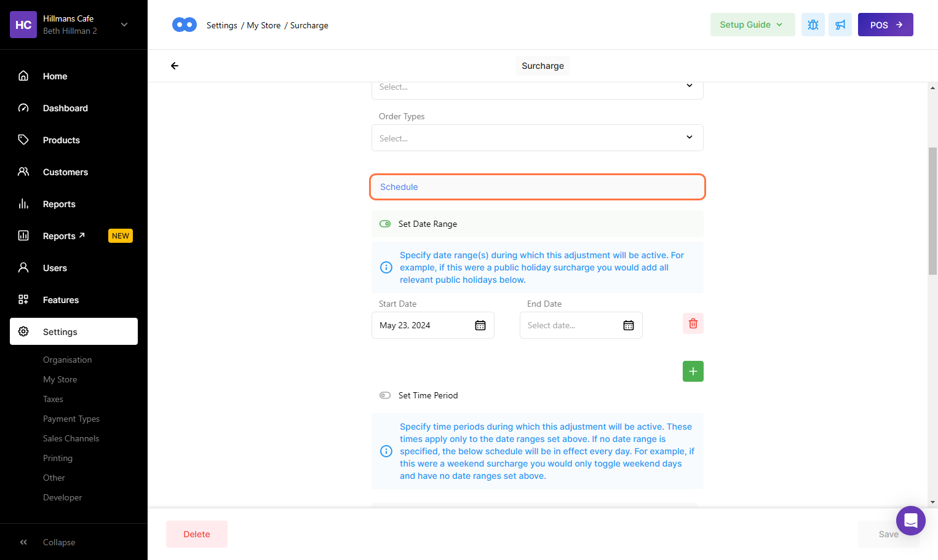Click the red Delete button
The image size is (938, 560).
pyautogui.click(x=197, y=534)
